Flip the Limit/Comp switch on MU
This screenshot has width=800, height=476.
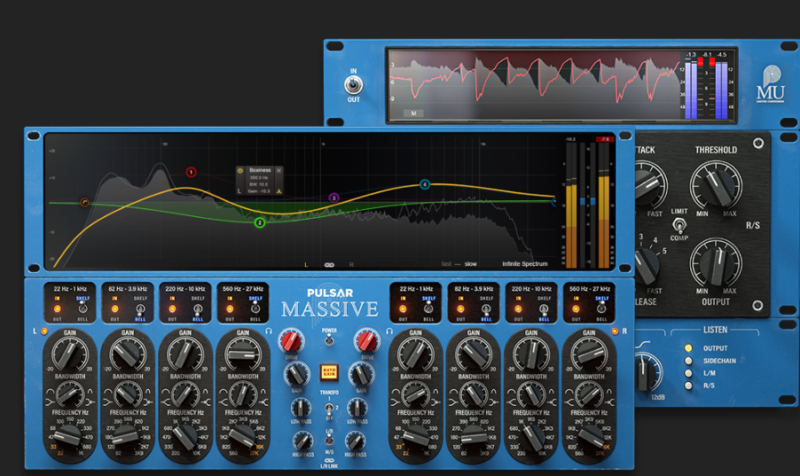(x=679, y=224)
